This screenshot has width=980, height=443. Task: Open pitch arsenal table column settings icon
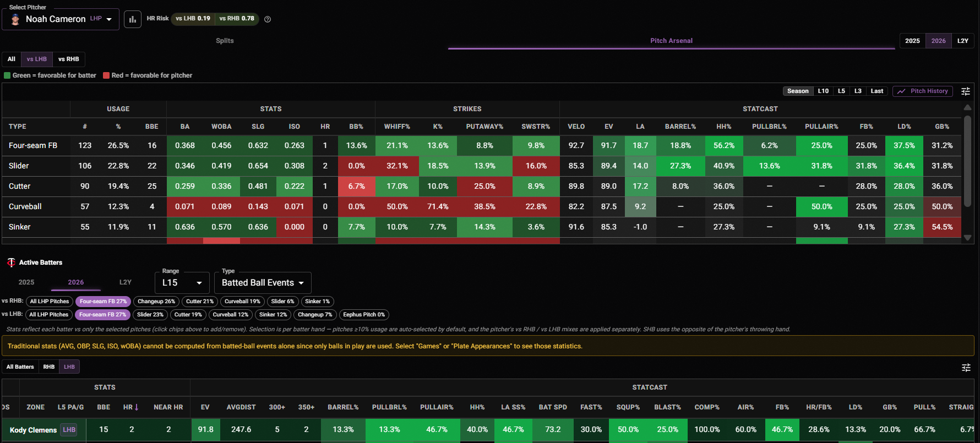[966, 91]
